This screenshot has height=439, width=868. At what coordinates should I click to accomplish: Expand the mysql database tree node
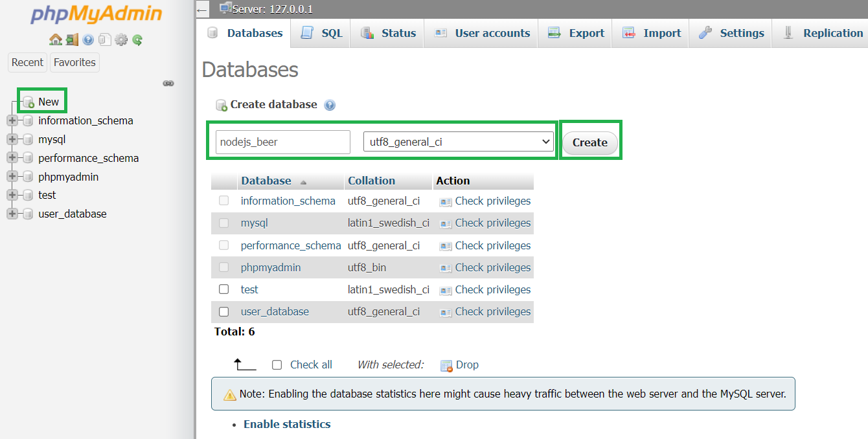[x=12, y=139]
